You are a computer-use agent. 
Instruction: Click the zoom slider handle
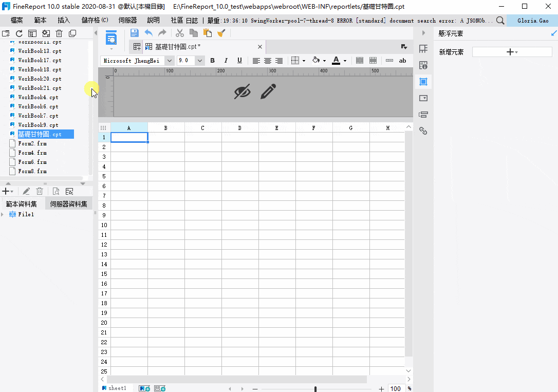tap(315, 389)
